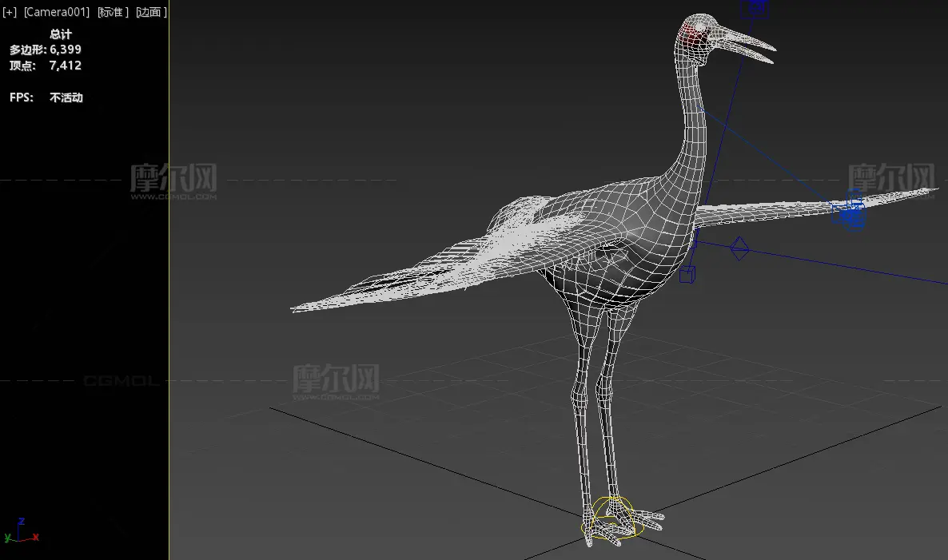948x560 pixels.
Task: Select the blue helper cluster on right wing
Action: [x=849, y=214]
